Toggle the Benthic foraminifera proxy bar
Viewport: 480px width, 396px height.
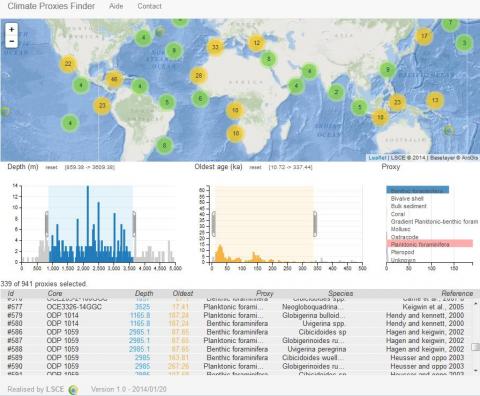tap(418, 190)
